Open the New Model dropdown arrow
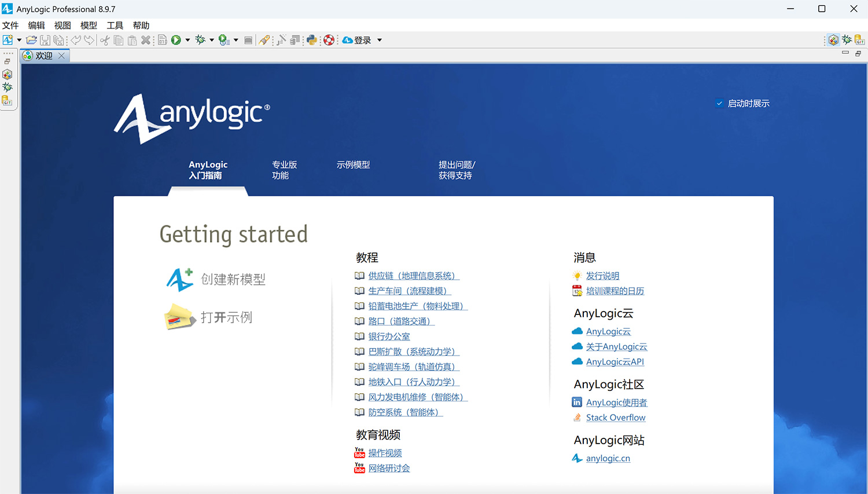Screen dimensions: 868x494 point(19,40)
